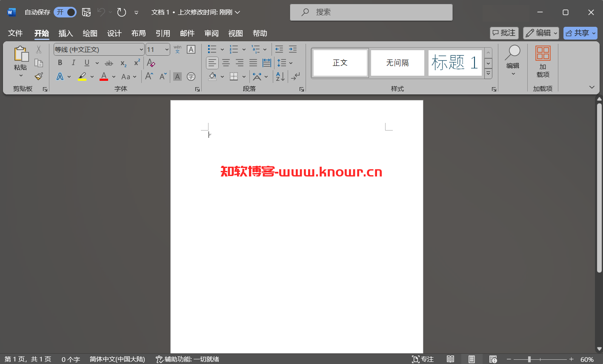Open the font name dropdown
Screen dimensions: 603x364
coord(141,50)
